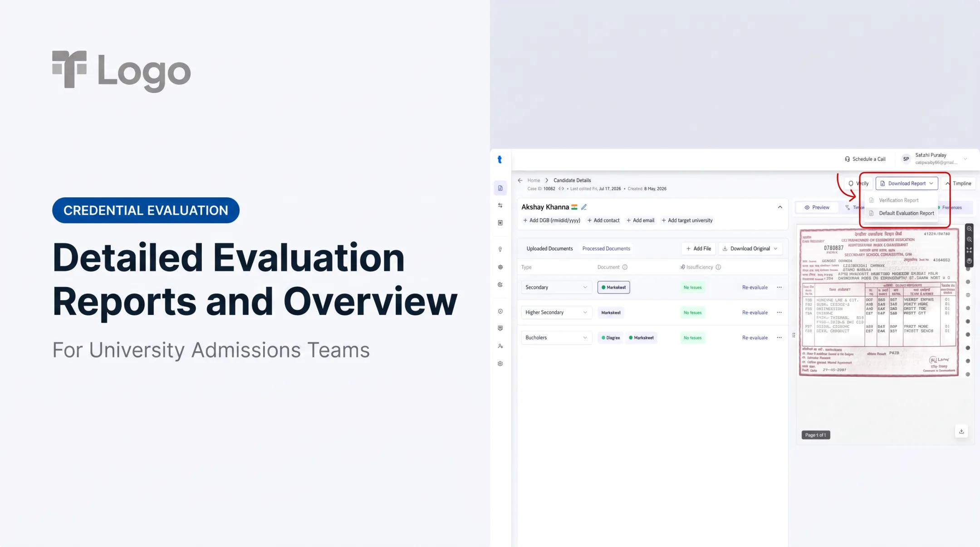
Task: Zoom in on the document preview
Action: [x=969, y=239]
